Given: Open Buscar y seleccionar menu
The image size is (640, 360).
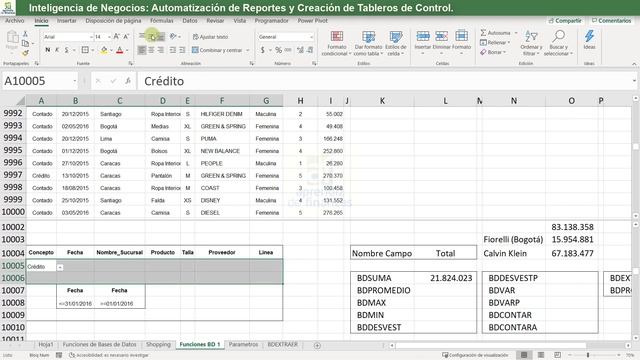Looking at the screenshot, I should click(x=558, y=43).
